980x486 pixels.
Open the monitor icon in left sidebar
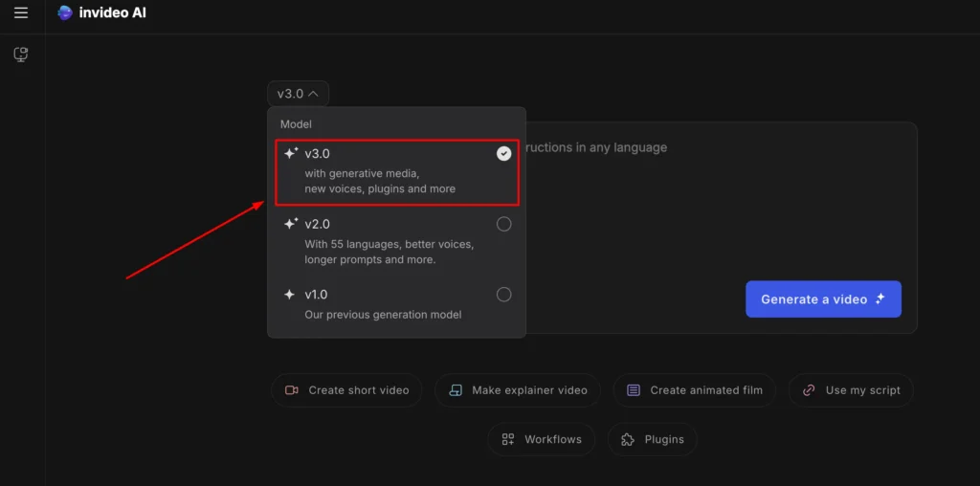21,55
